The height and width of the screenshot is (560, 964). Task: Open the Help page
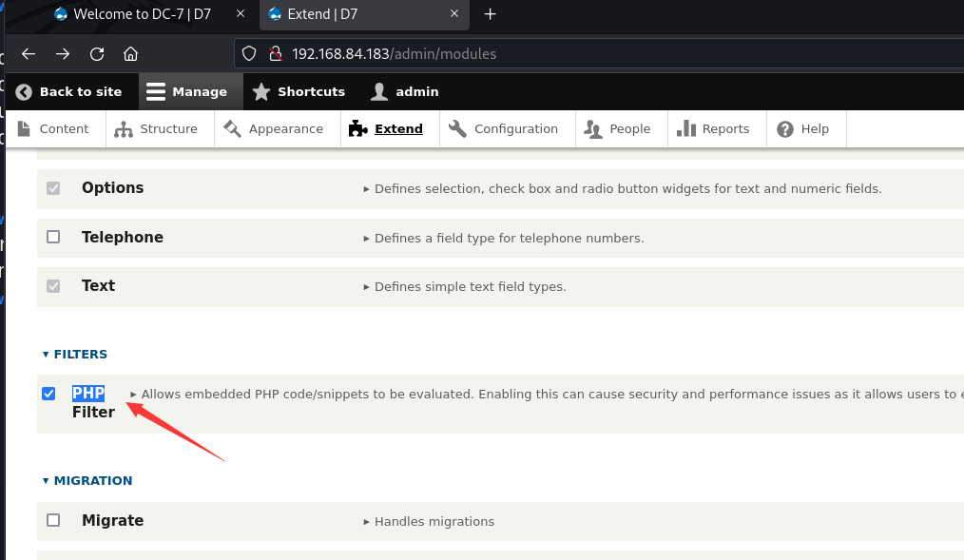click(815, 129)
